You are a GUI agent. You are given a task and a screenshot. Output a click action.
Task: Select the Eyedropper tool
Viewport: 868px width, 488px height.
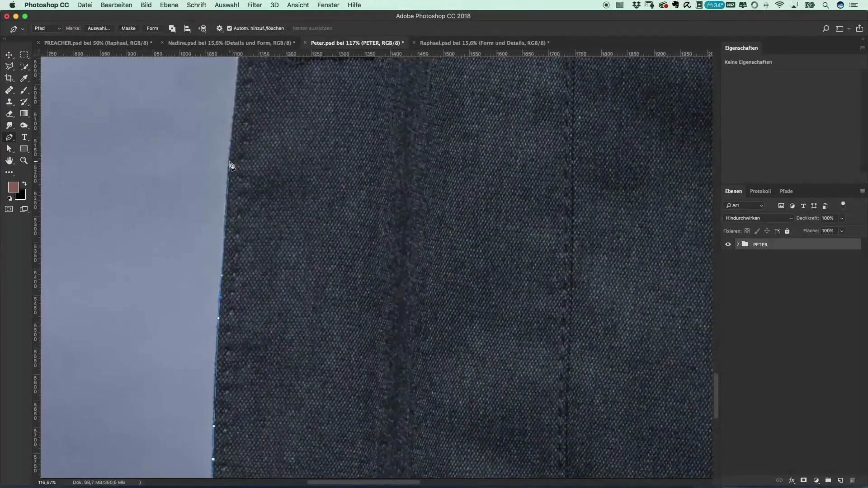tap(24, 78)
